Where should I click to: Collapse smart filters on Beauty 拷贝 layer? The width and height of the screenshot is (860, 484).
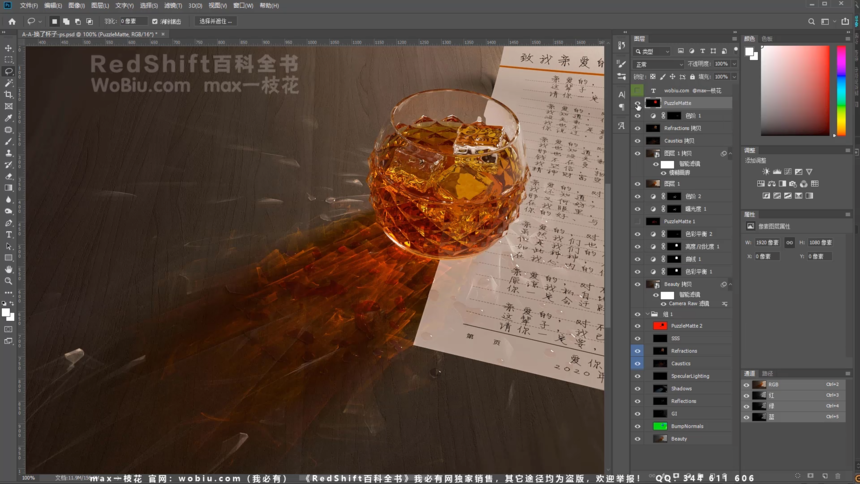click(730, 284)
